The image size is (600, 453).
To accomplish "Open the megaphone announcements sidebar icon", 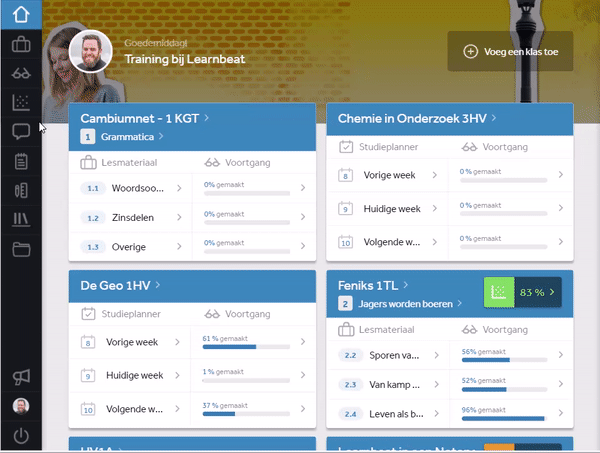I will coord(21,377).
